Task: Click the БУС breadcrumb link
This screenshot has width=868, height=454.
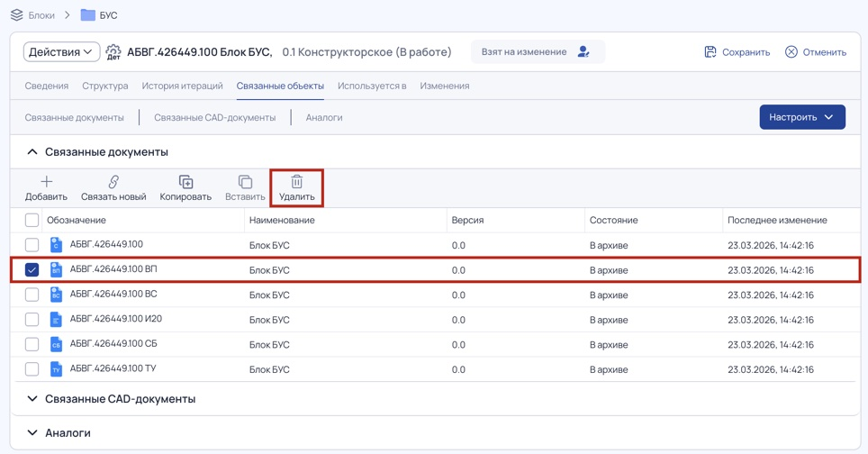Action: 108,15
